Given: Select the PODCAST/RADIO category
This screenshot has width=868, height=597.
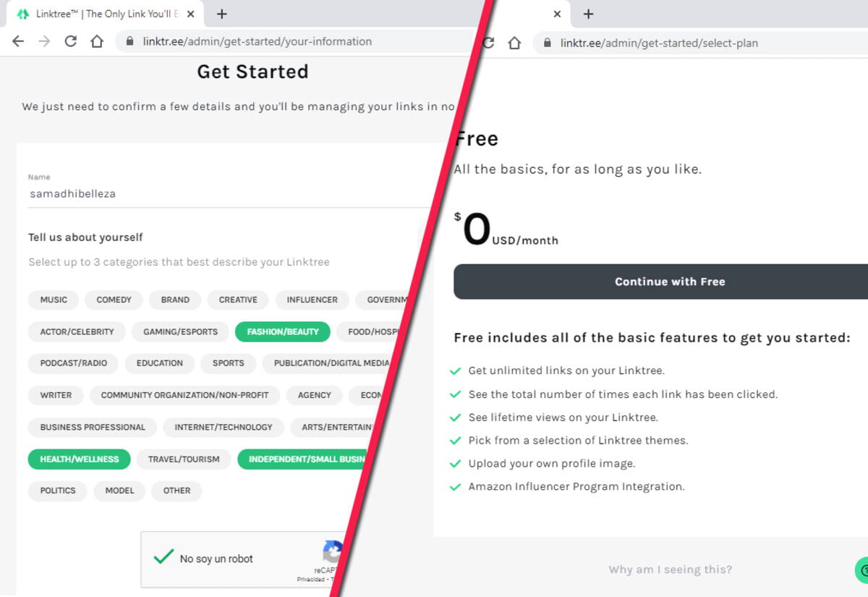Looking at the screenshot, I should [74, 363].
